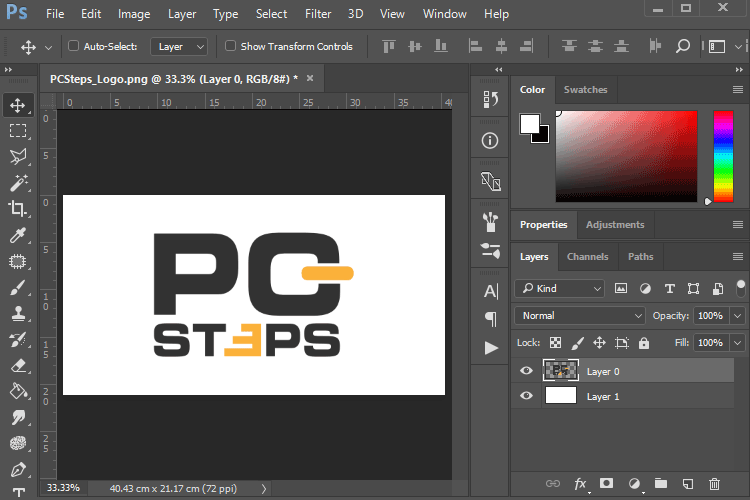Close the PCSteps_Logo.png document tab
The height and width of the screenshot is (500, 750).
pyautogui.click(x=310, y=78)
